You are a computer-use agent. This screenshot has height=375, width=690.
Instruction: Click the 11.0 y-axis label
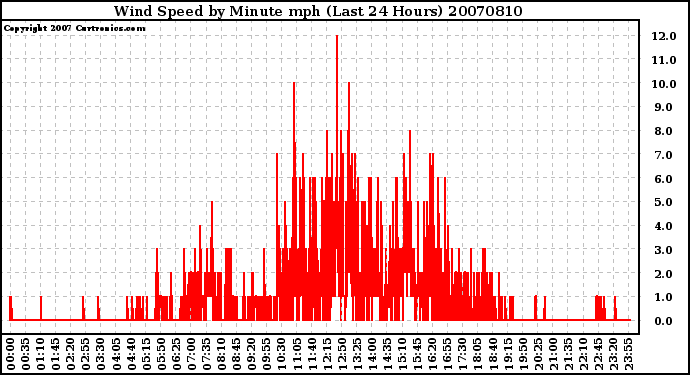tap(664, 60)
